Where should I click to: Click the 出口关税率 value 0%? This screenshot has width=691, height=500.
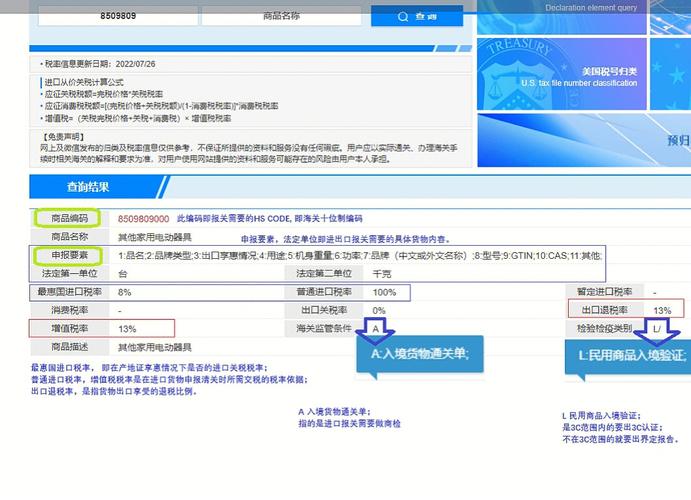[x=379, y=311]
